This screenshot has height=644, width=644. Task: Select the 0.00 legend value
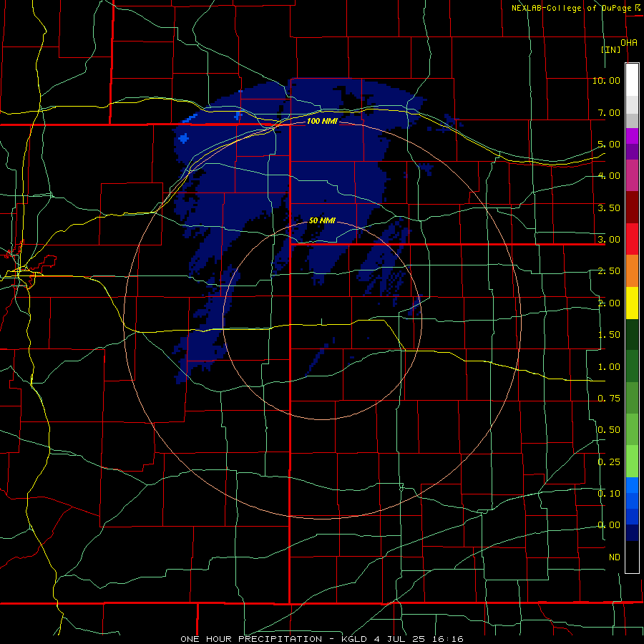(x=609, y=525)
